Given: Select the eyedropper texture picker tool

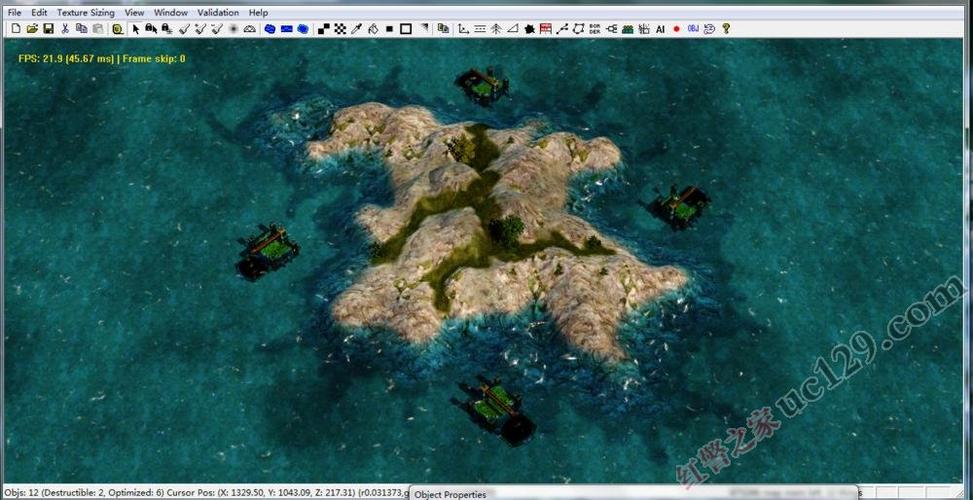Looking at the screenshot, I should pyautogui.click(x=356, y=29).
